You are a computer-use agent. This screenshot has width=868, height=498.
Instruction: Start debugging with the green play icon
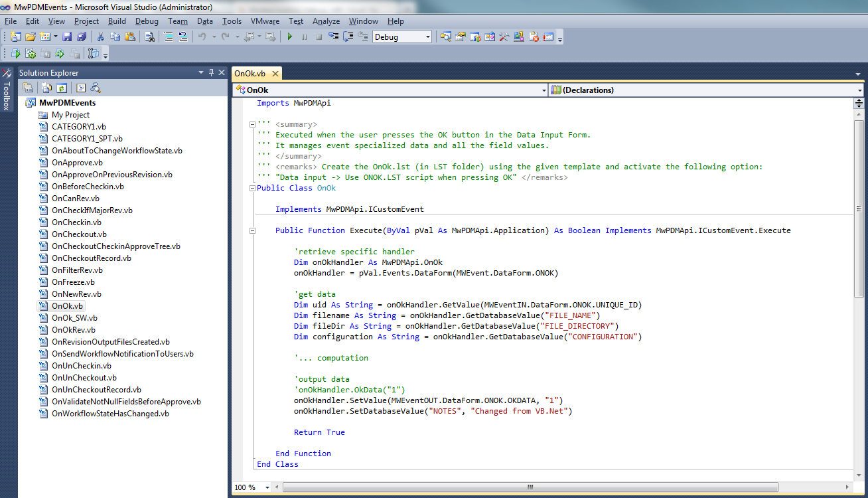pos(289,37)
